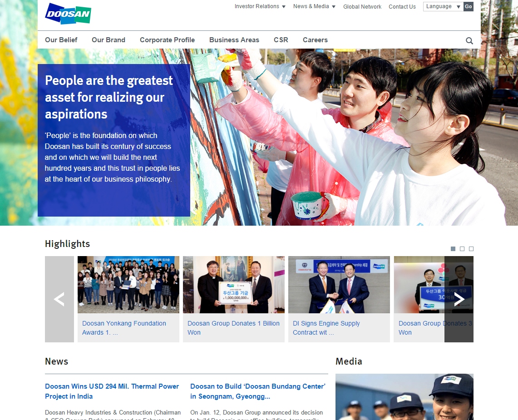
Task: Click the Doosan logo
Action: [x=68, y=14]
